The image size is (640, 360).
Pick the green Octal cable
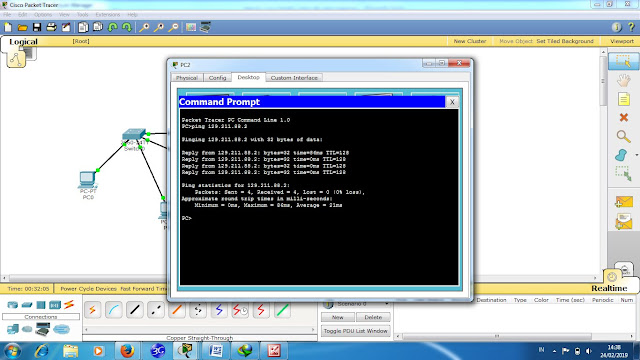pos(282,310)
